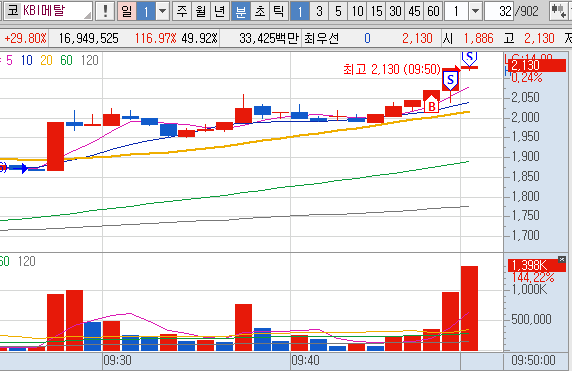The width and height of the screenshot is (572, 371).
Task: Click the 코 market type button
Action: coord(13,11)
